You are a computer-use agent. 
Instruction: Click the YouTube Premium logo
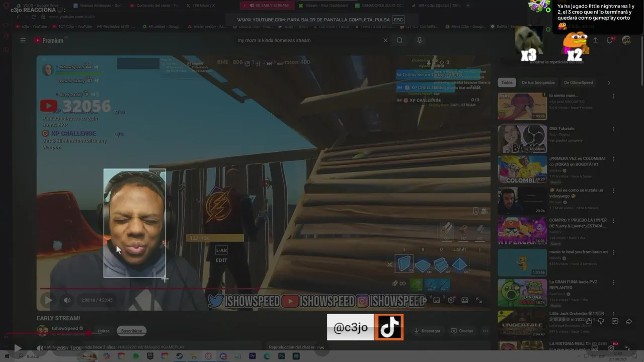click(x=49, y=40)
